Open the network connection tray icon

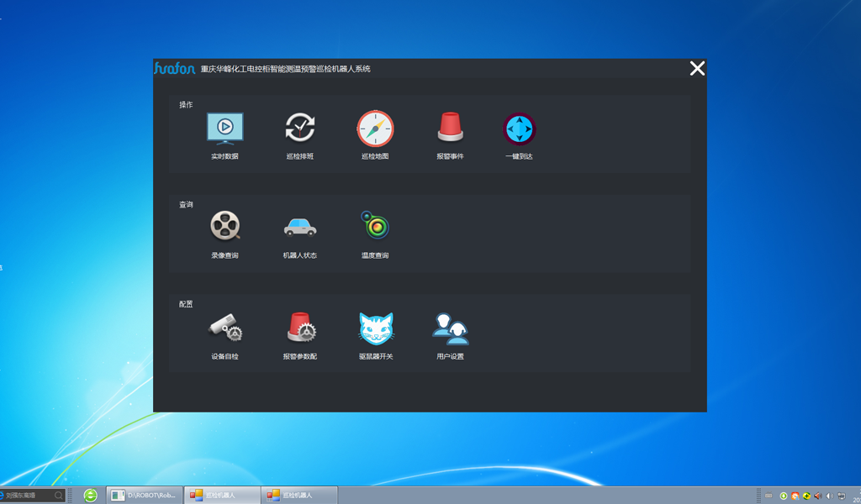coord(841,496)
